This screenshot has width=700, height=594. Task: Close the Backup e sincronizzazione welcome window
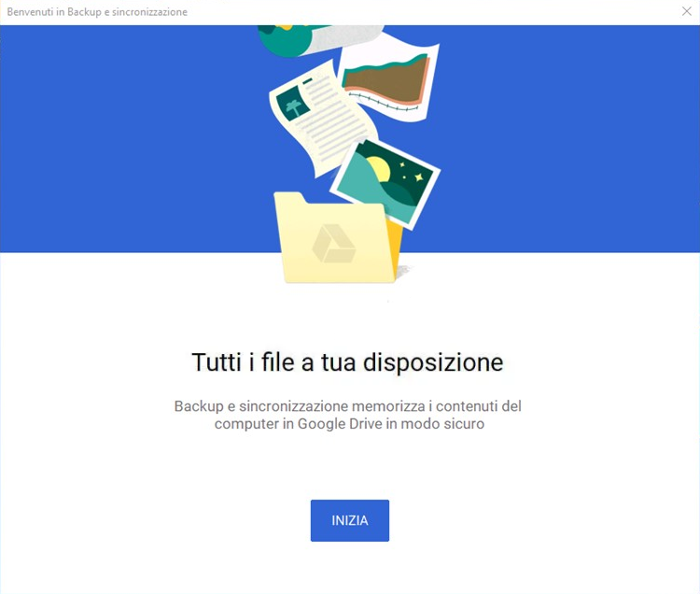coord(687,11)
